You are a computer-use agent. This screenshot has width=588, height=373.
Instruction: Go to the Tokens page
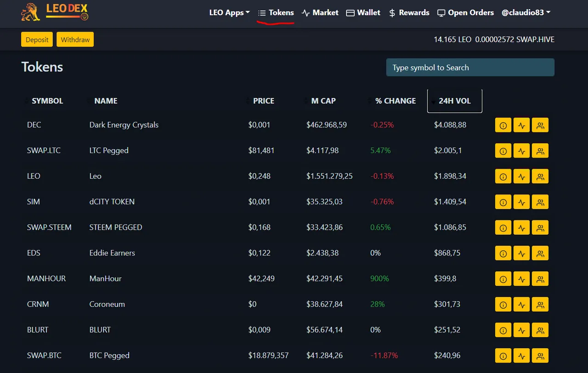point(276,13)
